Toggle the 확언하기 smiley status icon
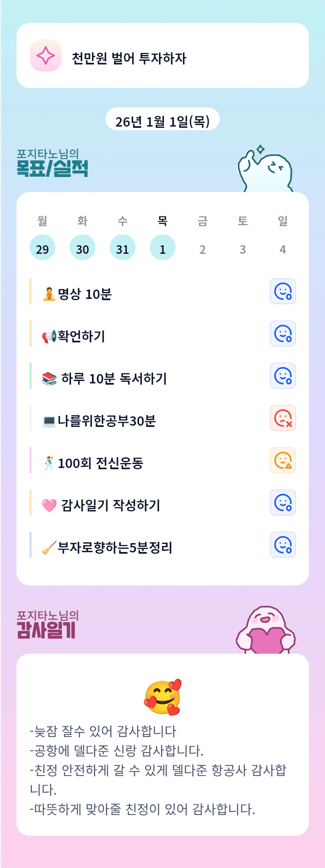 tap(283, 333)
